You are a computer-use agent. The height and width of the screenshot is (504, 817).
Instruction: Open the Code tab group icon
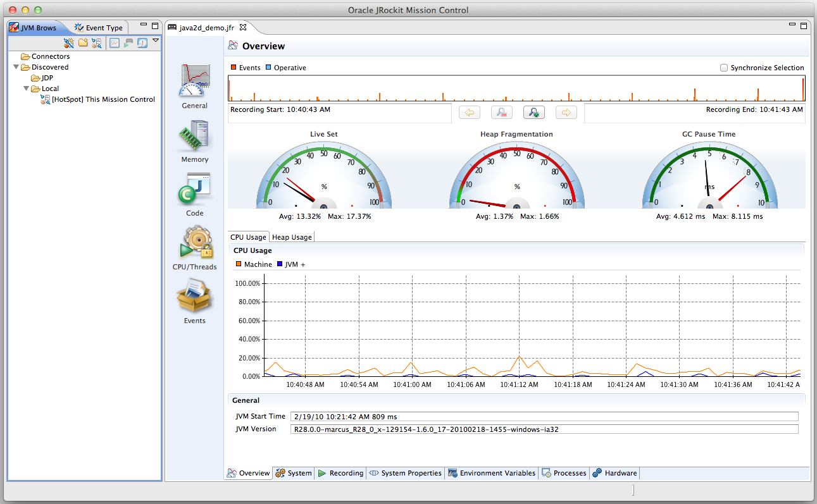click(x=195, y=190)
